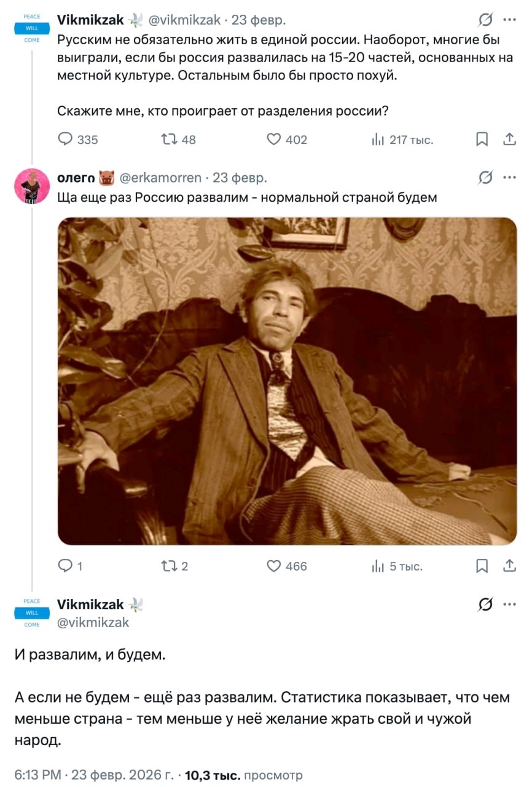This screenshot has height=787, width=532.
Task: Open more options on олегп's reply
Action: click(x=510, y=178)
